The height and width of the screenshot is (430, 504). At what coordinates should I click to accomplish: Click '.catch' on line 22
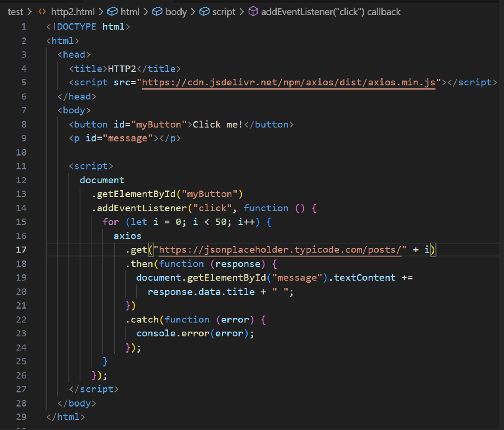point(142,320)
